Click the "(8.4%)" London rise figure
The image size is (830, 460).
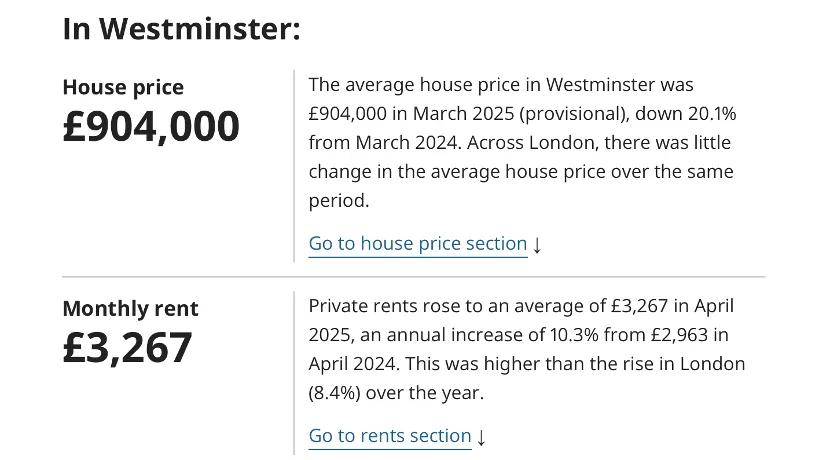(x=334, y=393)
